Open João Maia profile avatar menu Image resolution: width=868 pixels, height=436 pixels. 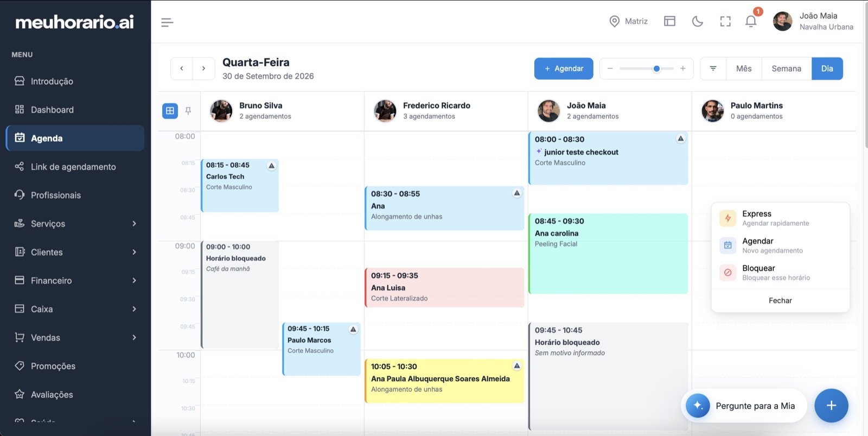tap(782, 21)
